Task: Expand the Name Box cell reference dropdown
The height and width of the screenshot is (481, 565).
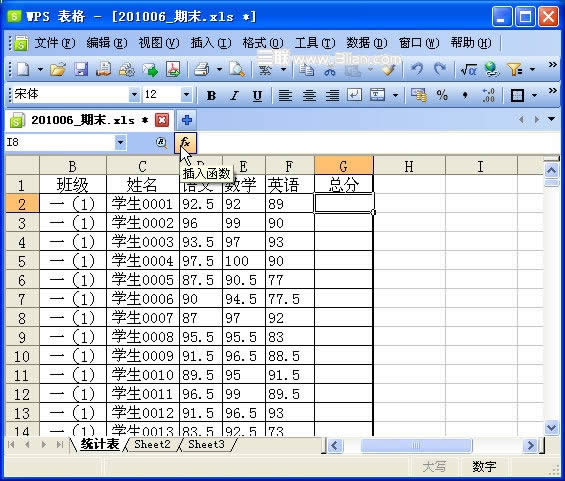Action: coord(120,143)
